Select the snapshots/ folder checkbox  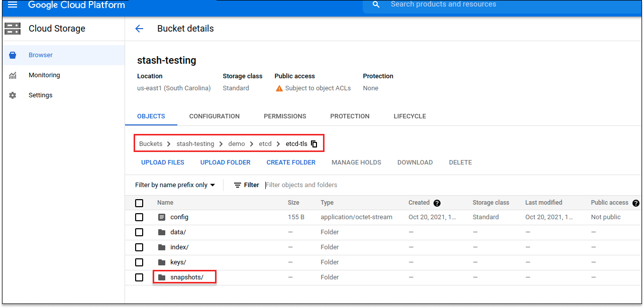point(139,277)
